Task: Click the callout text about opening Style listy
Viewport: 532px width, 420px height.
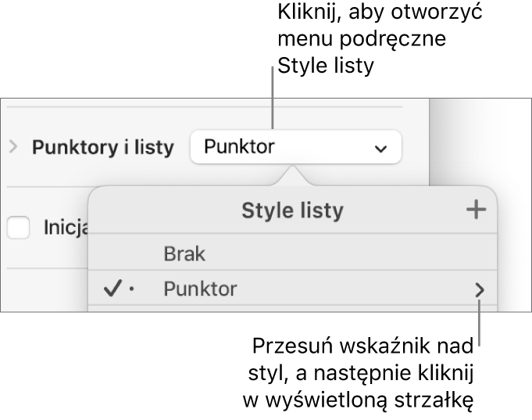Action: point(361,40)
